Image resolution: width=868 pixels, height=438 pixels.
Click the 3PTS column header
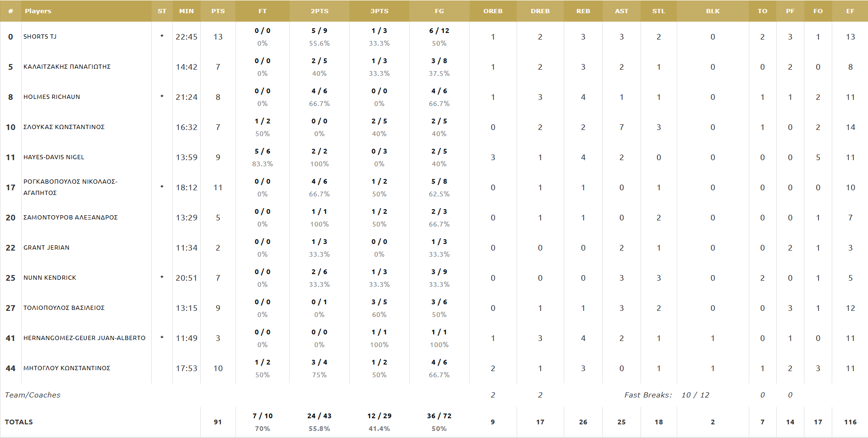pos(379,11)
